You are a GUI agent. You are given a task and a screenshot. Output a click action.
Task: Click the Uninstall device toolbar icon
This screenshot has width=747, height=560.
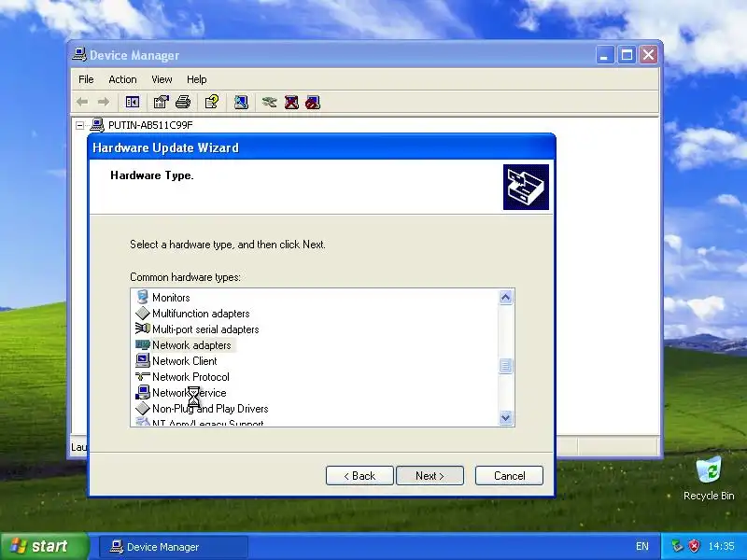[x=291, y=102]
